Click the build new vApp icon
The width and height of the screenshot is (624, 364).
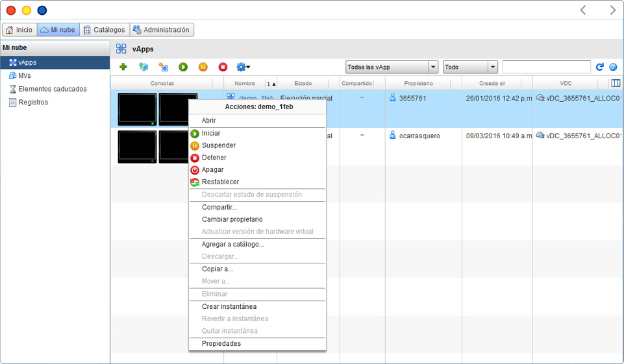[164, 67]
